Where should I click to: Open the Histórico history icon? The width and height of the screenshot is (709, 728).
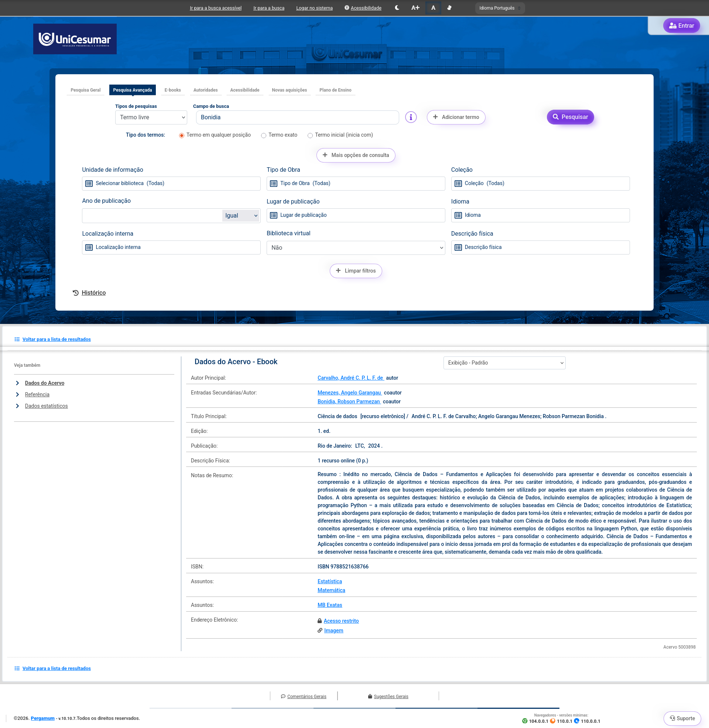(76, 293)
